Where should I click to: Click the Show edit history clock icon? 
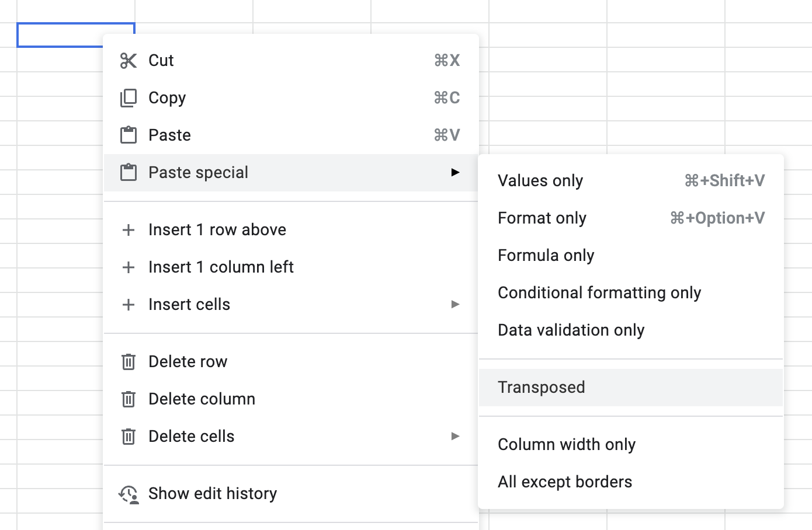[129, 494]
